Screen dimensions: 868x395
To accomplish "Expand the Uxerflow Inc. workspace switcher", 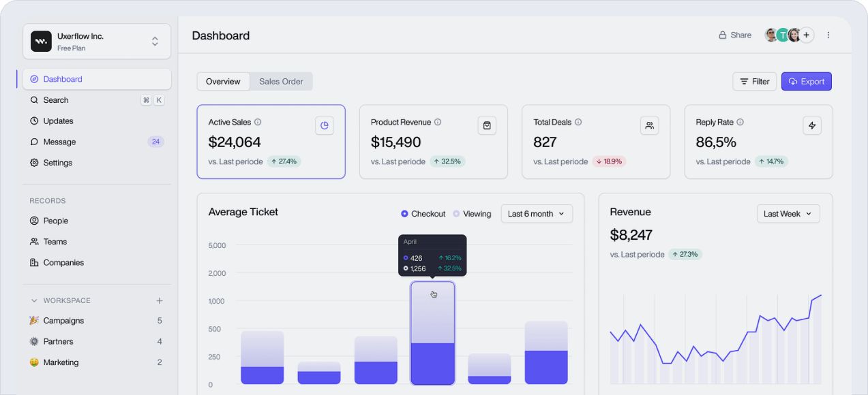I will [x=155, y=42].
